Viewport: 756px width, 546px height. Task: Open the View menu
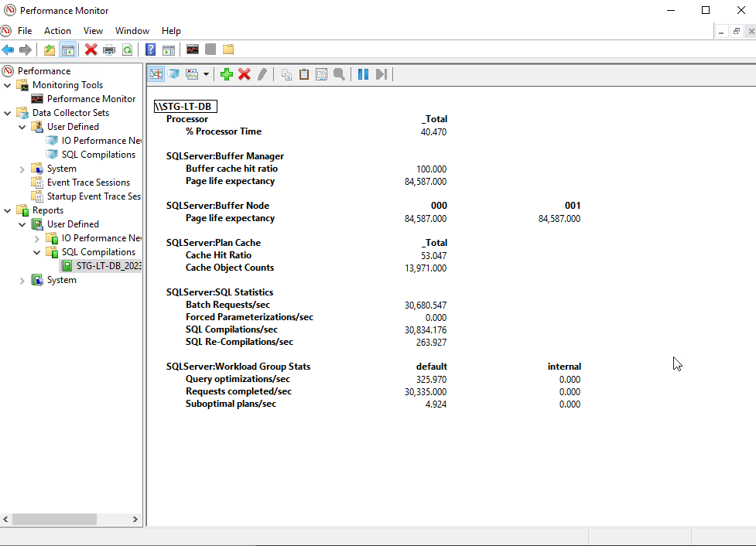click(93, 31)
